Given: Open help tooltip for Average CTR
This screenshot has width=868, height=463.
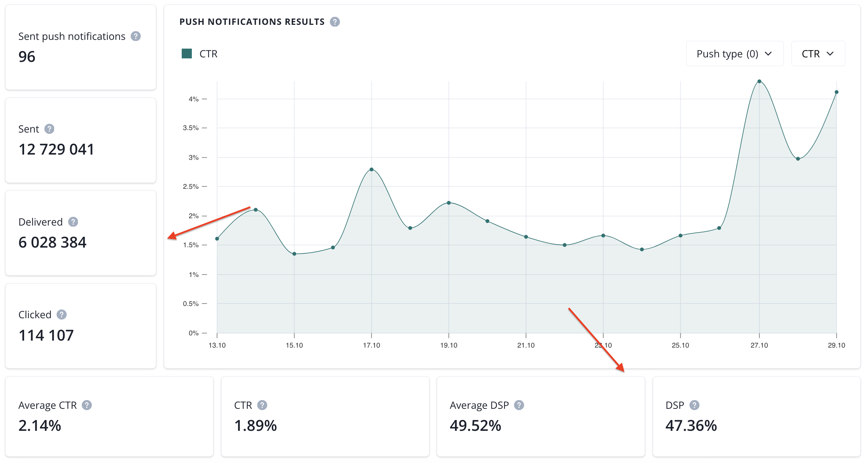Looking at the screenshot, I should coord(87,405).
